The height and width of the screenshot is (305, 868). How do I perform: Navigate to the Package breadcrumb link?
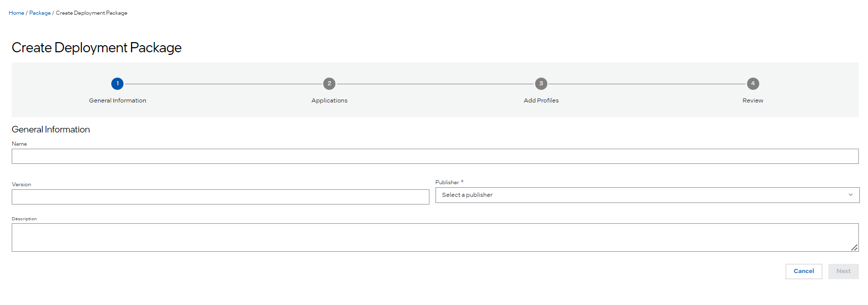pos(40,13)
